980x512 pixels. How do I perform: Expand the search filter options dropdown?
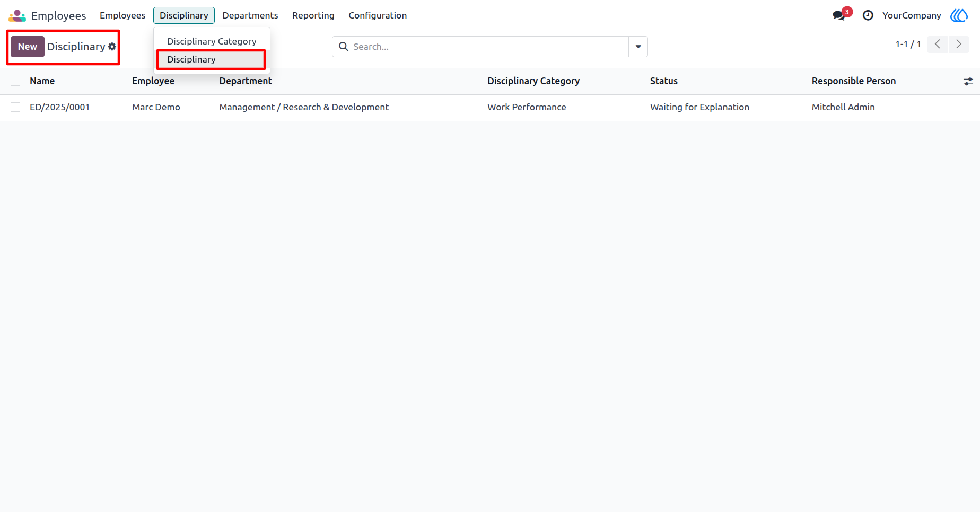[638, 47]
